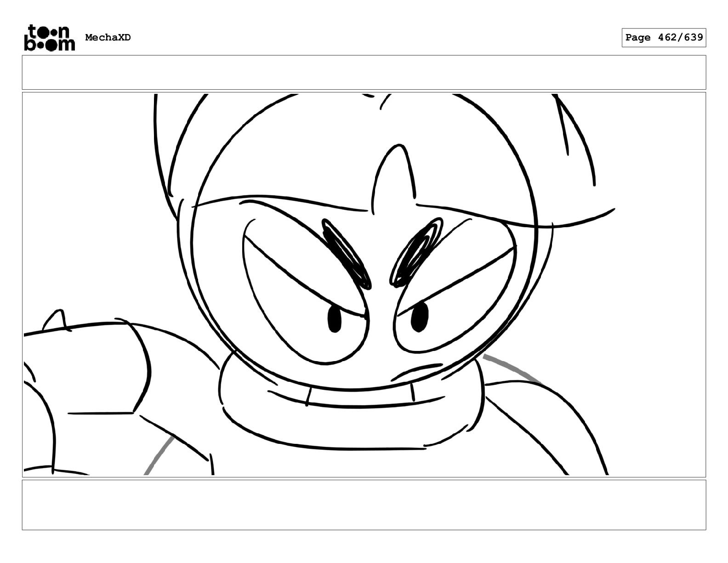Click the gray stroke near right shoulder

point(512,368)
